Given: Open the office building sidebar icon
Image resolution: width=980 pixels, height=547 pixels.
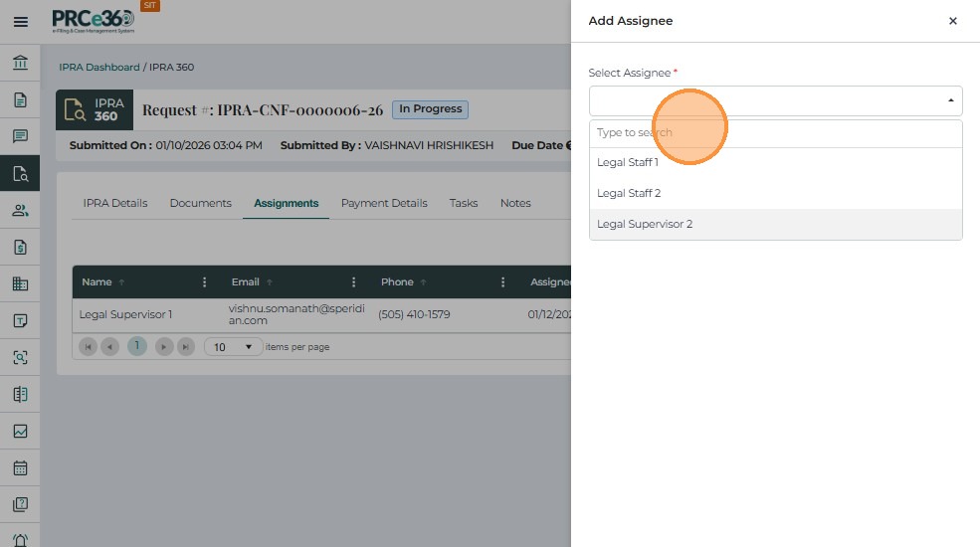Looking at the screenshot, I should (x=20, y=284).
